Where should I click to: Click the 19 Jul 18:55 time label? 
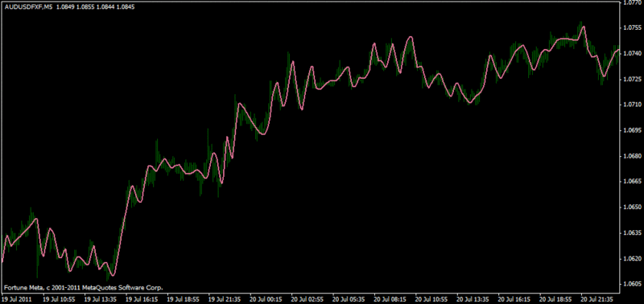tap(184, 299)
